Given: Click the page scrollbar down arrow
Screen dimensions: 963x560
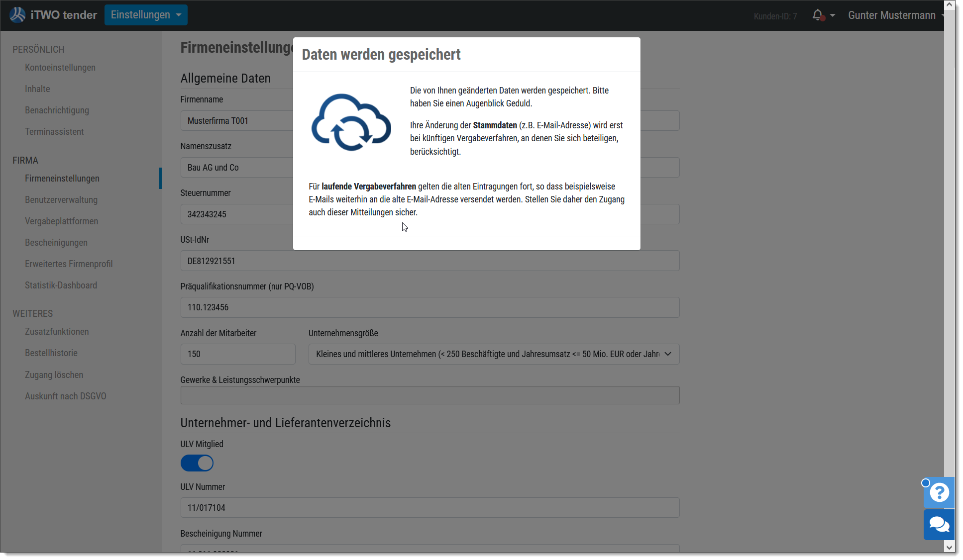Looking at the screenshot, I should click(x=950, y=547).
